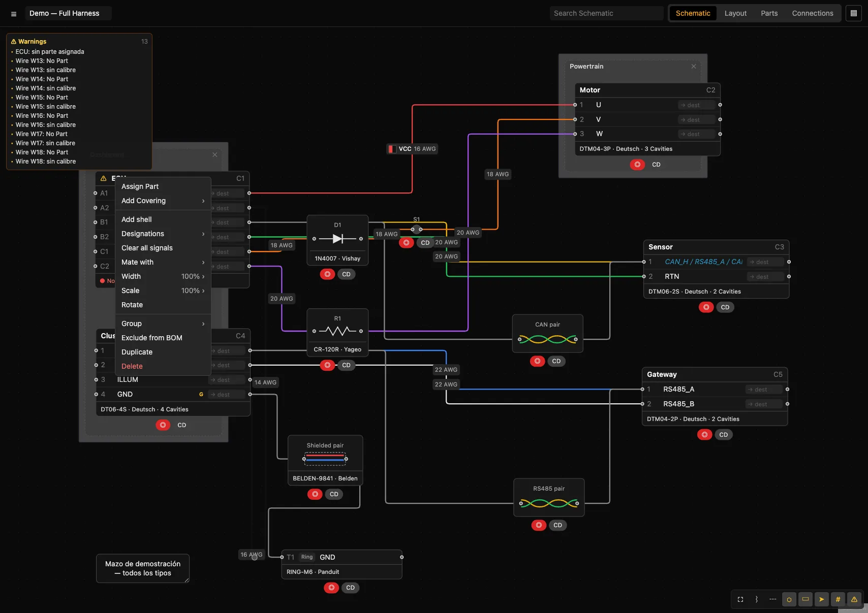
Task: Open the panel toggle icon beside Connections
Action: (854, 13)
